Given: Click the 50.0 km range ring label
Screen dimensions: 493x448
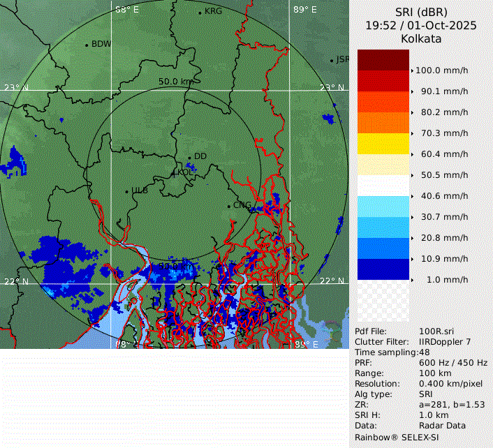Looking at the screenshot, I should click(x=175, y=82).
